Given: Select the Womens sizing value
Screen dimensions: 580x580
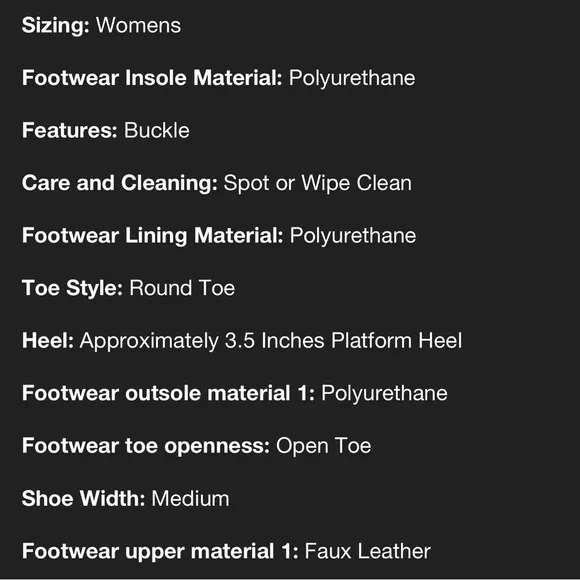Looking at the screenshot, I should (138, 26).
